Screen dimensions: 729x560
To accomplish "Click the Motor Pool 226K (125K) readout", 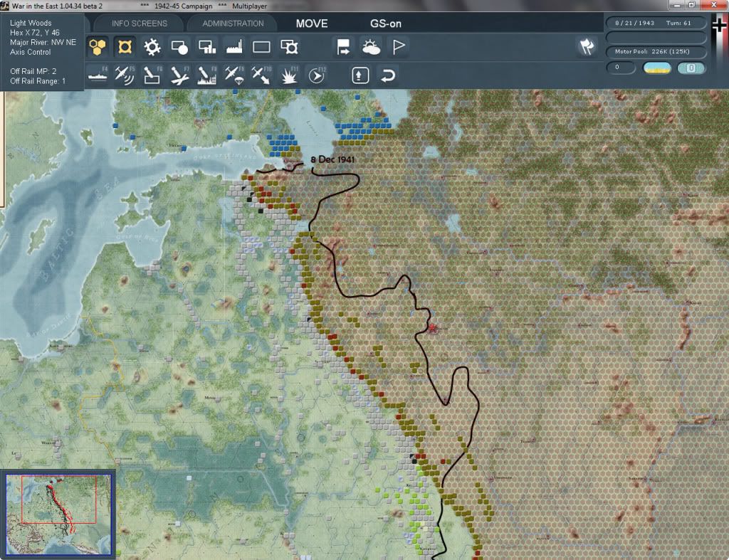I will (656, 51).
